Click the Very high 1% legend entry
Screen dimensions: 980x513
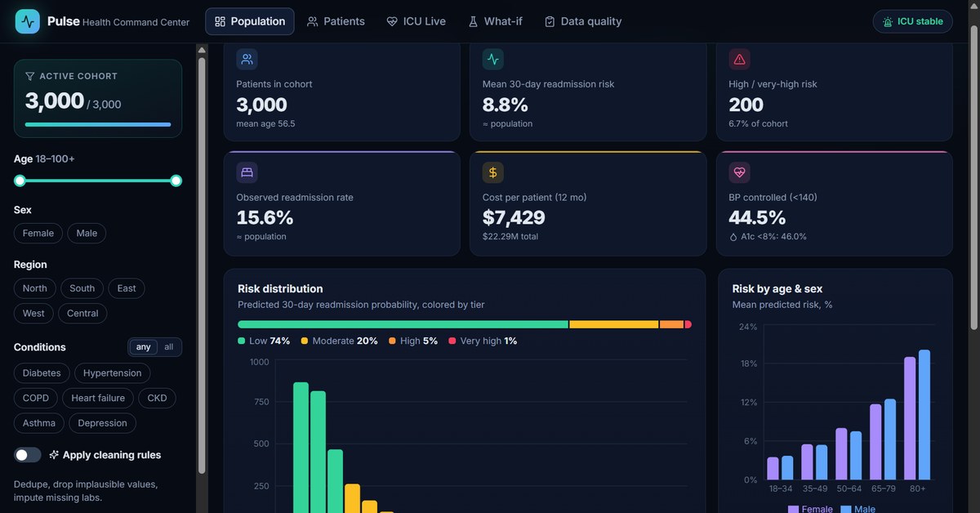(x=483, y=341)
